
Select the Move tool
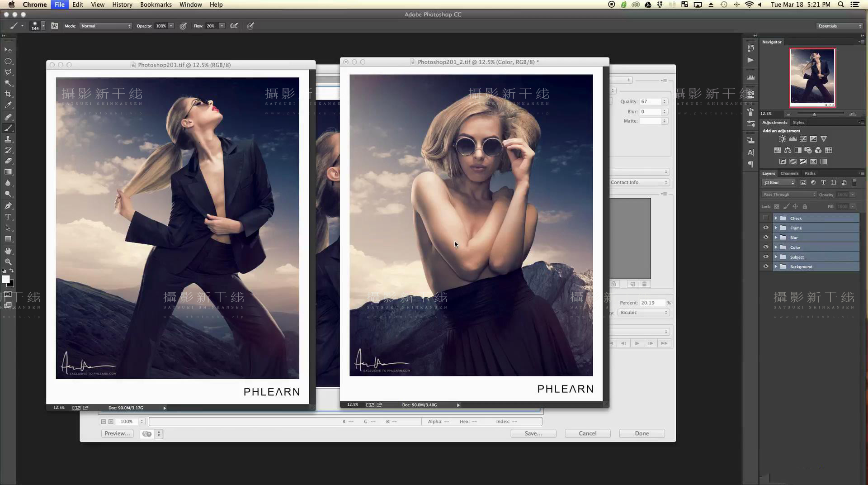[x=8, y=50]
